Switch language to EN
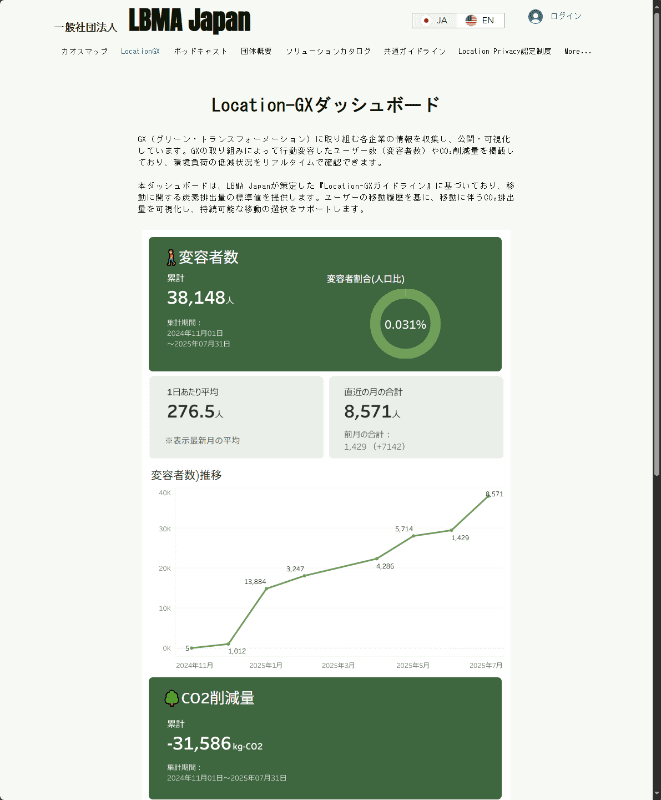Screen dimensions: 661x800 click(x=480, y=20)
